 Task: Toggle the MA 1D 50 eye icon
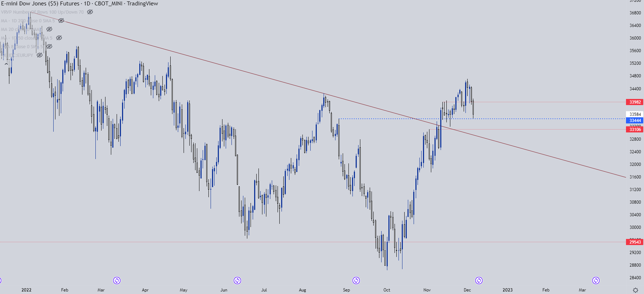click(59, 38)
